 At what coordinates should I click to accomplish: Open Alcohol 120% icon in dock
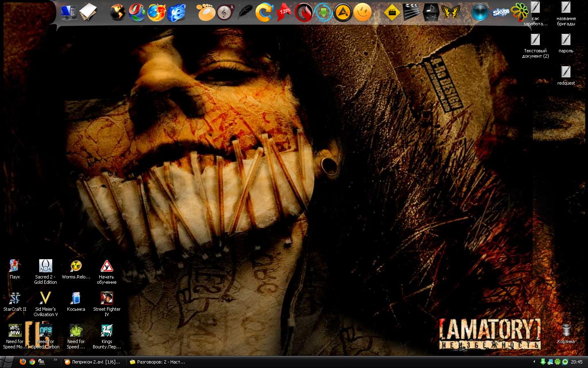(x=284, y=12)
